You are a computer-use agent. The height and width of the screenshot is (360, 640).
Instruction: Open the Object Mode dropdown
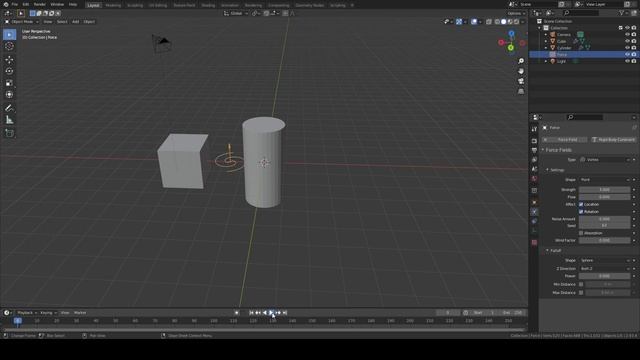point(22,22)
